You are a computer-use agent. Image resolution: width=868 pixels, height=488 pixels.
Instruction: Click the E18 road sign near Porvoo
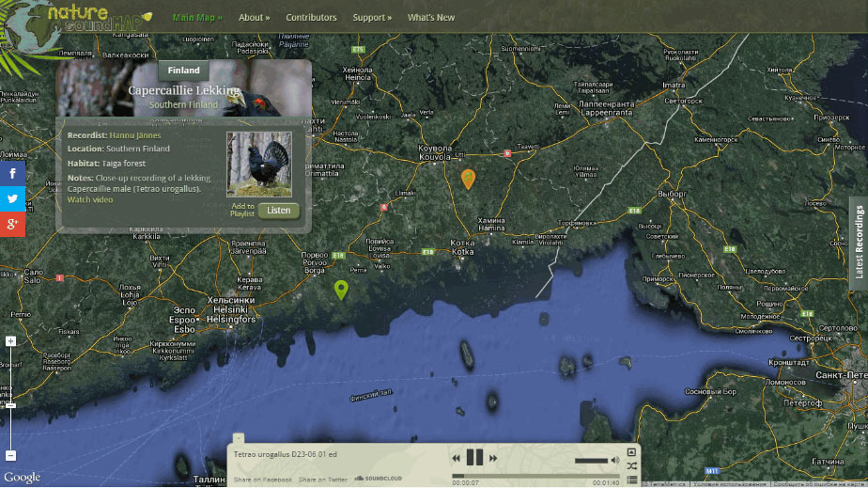point(338,256)
